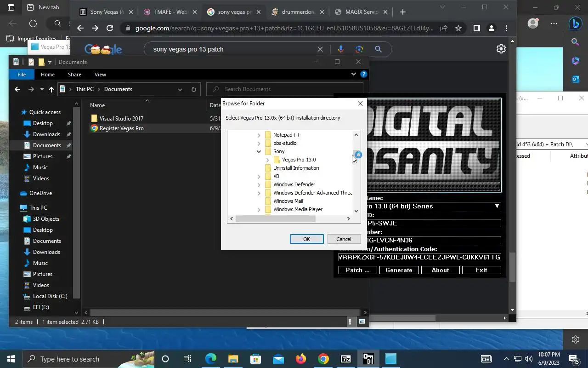Image resolution: width=588 pixels, height=368 pixels.
Task: Open Google Lens image search
Action: [359, 49]
